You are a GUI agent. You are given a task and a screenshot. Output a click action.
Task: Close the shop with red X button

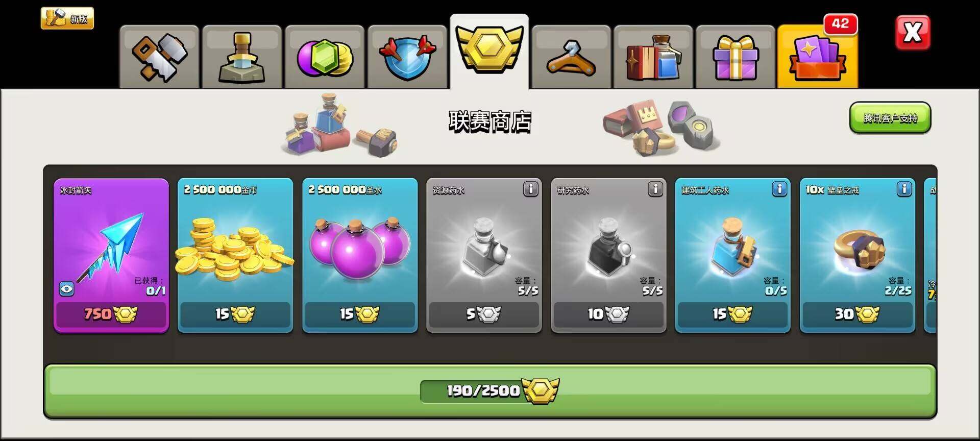[x=913, y=33]
